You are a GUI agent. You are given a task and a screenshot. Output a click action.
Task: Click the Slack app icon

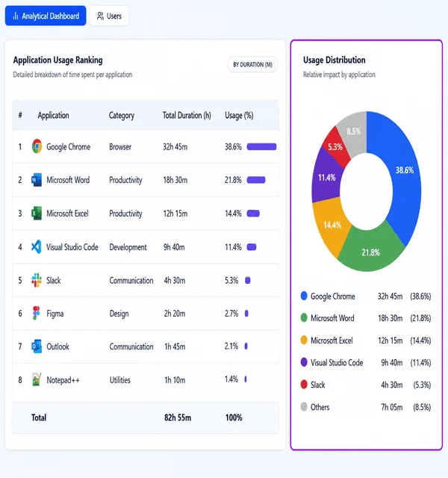click(x=37, y=280)
